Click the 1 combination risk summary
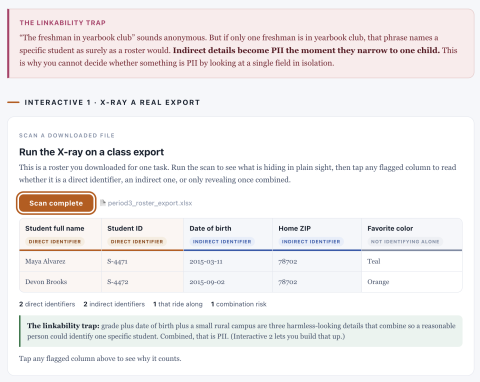The height and width of the screenshot is (382, 480). [239, 304]
